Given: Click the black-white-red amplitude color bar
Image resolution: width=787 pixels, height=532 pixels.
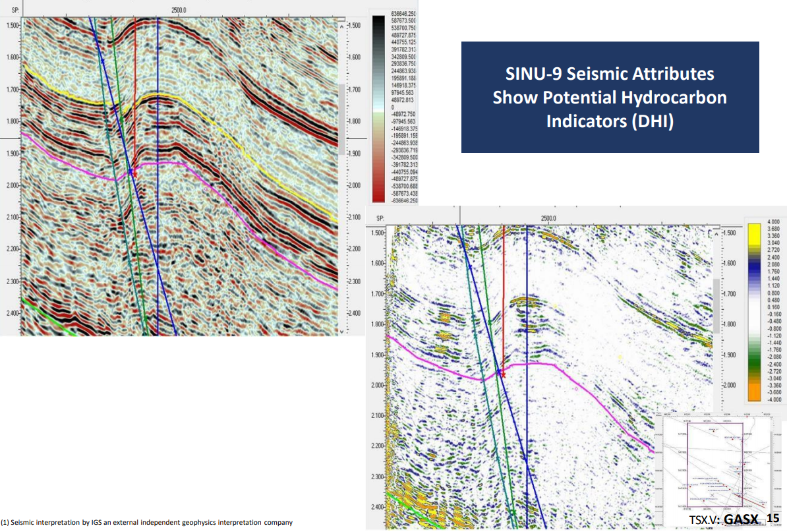Looking at the screenshot, I should (378, 109).
